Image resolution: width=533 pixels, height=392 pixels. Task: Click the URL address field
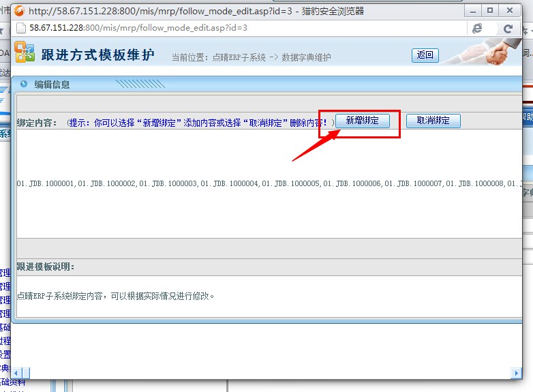[x=239, y=28]
